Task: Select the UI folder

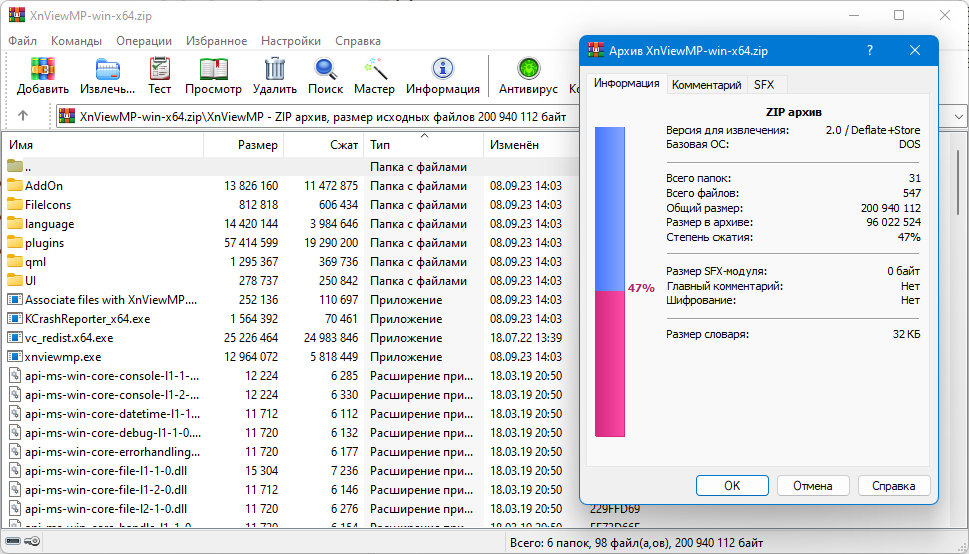Action: (x=22, y=281)
